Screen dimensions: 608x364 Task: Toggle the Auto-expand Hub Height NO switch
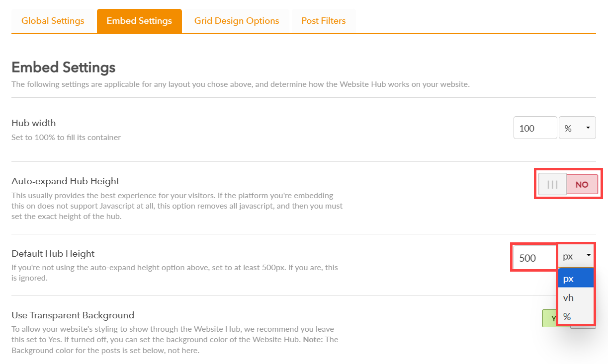(568, 184)
